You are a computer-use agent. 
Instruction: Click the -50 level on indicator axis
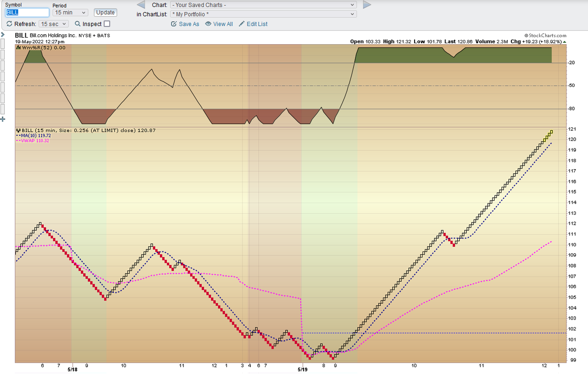pos(572,86)
